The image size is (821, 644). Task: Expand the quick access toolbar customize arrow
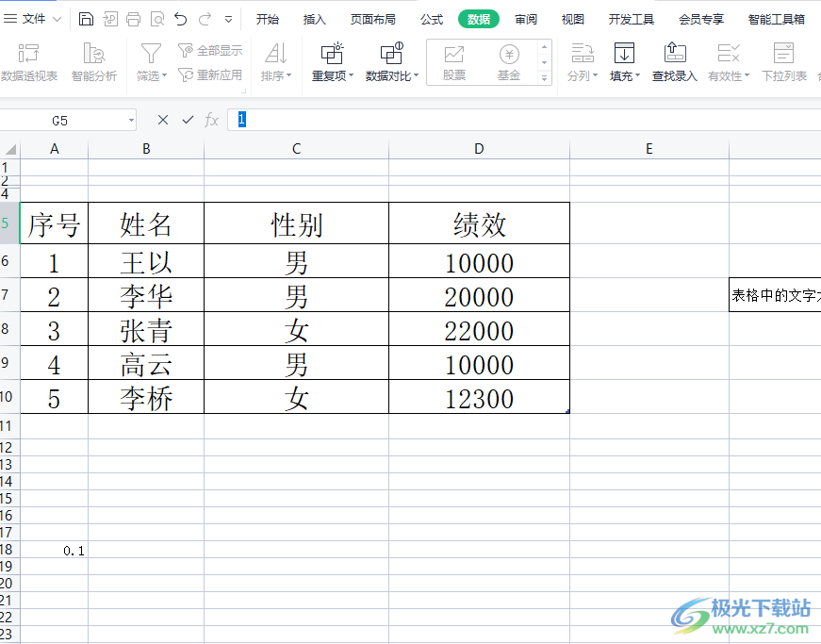point(228,20)
